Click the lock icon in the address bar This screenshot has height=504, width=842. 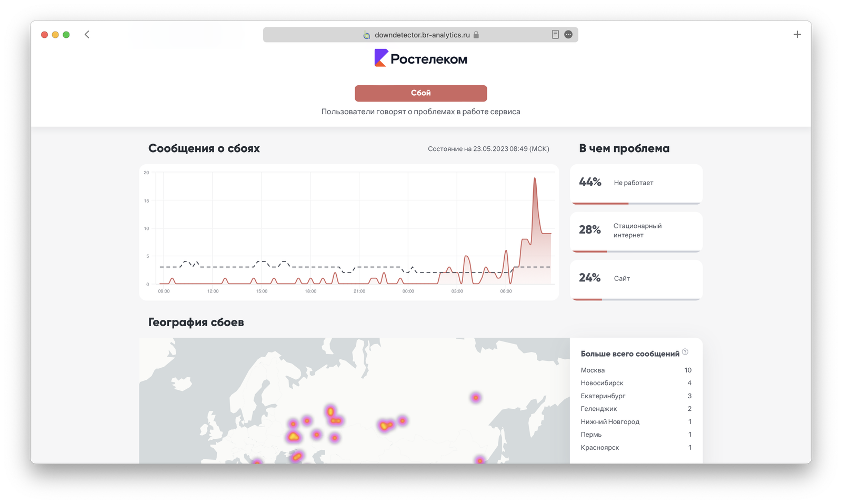(x=476, y=35)
